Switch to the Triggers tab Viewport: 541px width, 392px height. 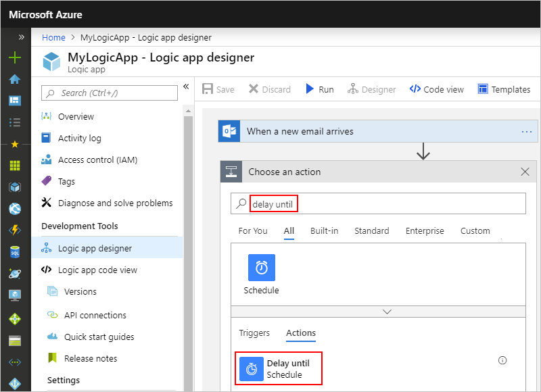click(x=254, y=333)
